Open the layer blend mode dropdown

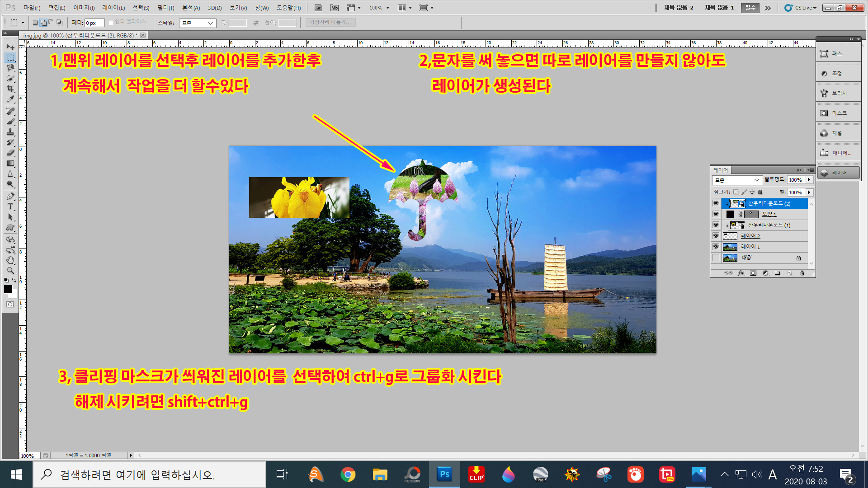[x=737, y=180]
